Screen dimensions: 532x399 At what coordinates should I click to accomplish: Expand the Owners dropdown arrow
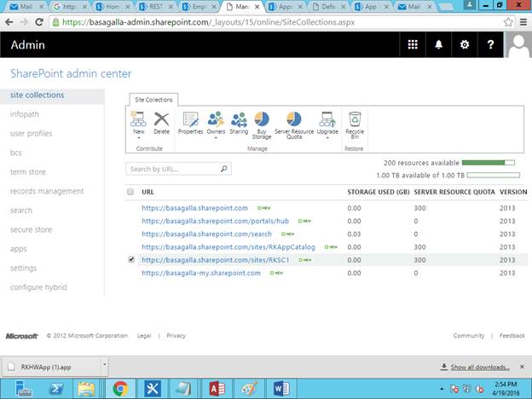(x=216, y=138)
